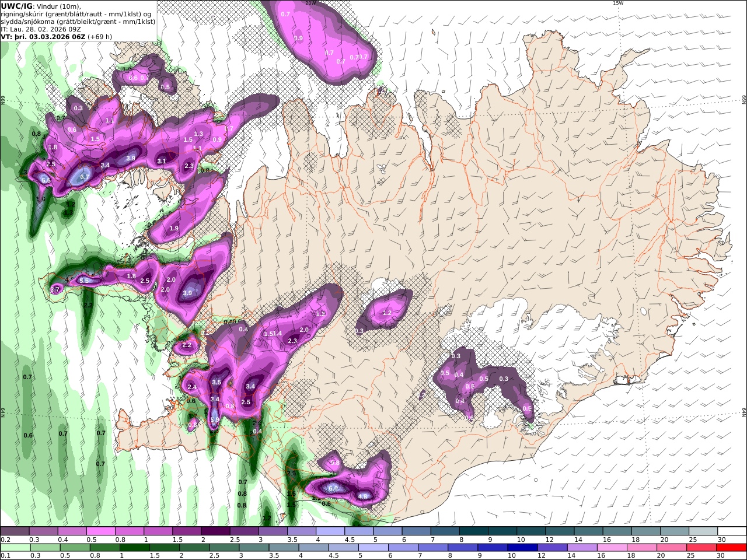747x560 pixels.
Task: Click the '4.8' value near the south coast
Action: (363, 497)
